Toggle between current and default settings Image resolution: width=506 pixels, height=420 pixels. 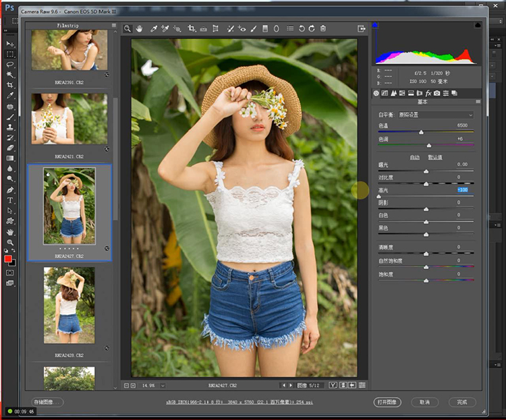tap(362, 385)
